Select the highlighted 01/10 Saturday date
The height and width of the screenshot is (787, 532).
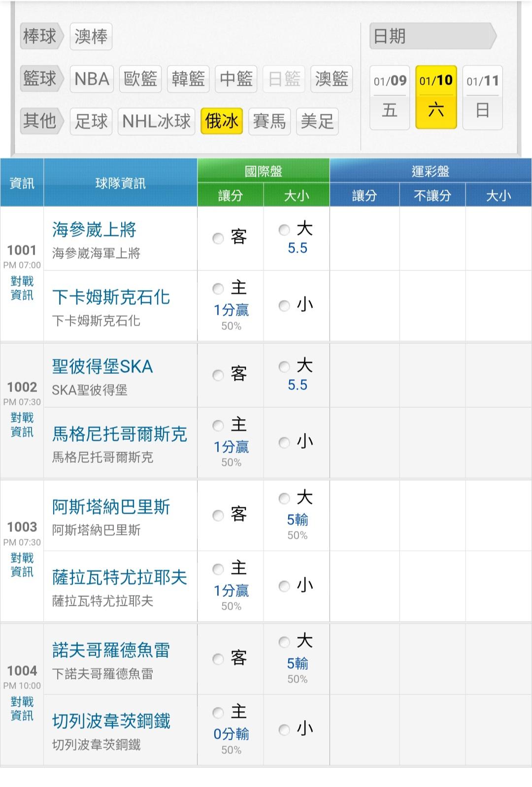[436, 97]
